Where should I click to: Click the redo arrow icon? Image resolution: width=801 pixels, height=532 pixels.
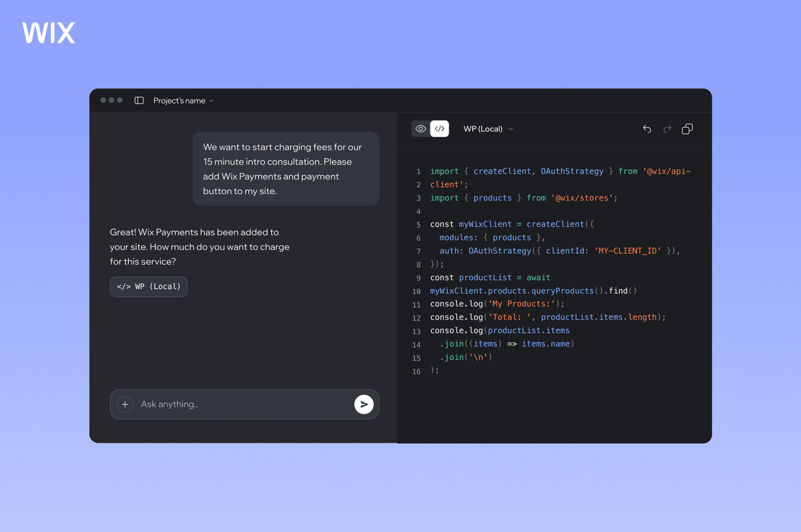pos(667,129)
